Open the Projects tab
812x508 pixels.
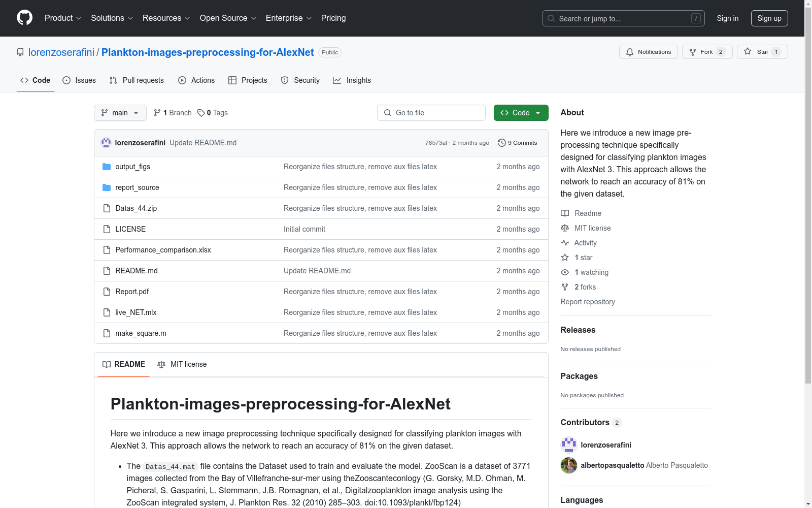[248, 80]
